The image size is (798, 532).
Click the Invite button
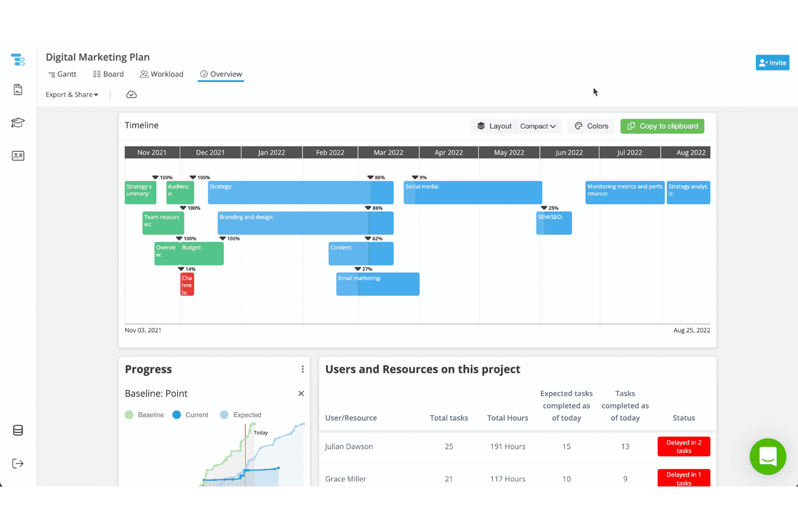click(773, 63)
